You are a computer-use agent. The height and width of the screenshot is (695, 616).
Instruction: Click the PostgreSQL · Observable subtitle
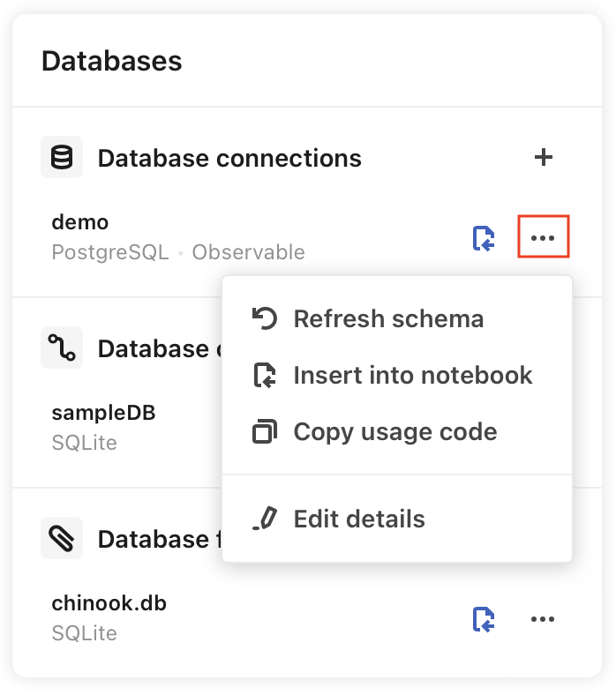pos(178,252)
